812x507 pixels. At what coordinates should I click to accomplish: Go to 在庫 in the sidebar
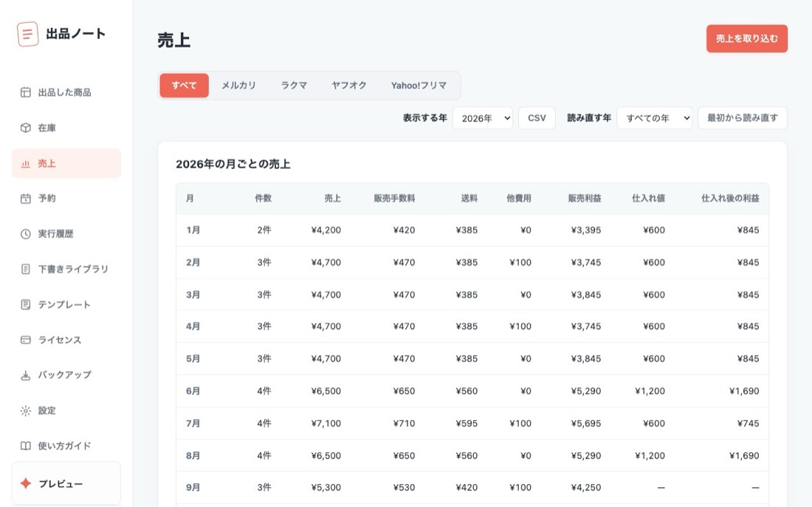click(x=66, y=128)
